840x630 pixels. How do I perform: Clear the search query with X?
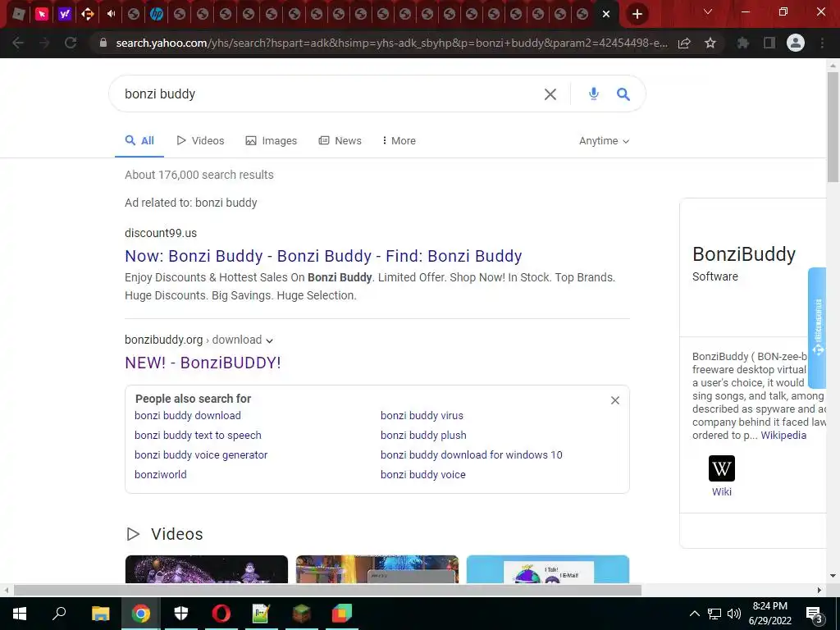pos(550,94)
